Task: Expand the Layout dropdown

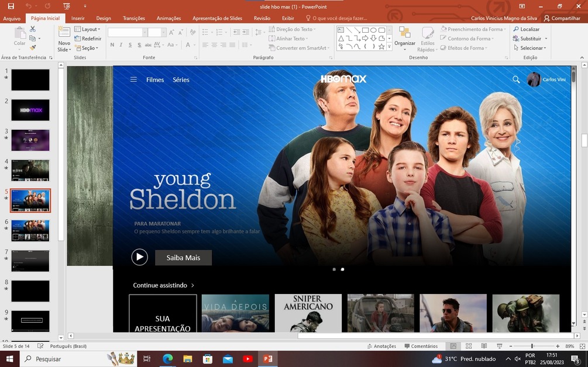Action: tap(87, 29)
